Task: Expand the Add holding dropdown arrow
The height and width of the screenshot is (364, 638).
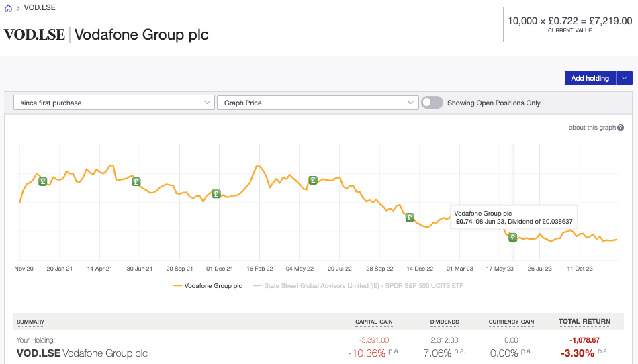Action: [624, 78]
